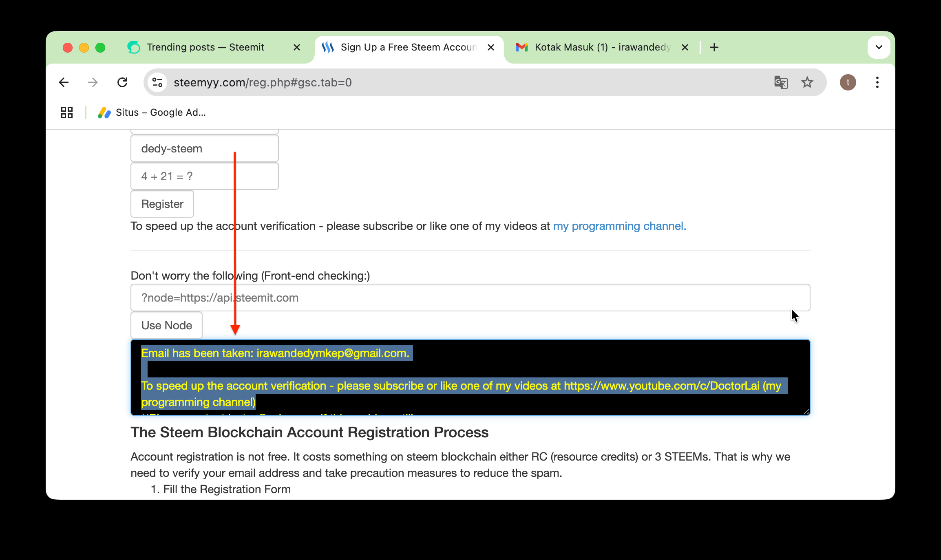Open the apps grid shortcut
941x560 pixels.
(x=67, y=112)
